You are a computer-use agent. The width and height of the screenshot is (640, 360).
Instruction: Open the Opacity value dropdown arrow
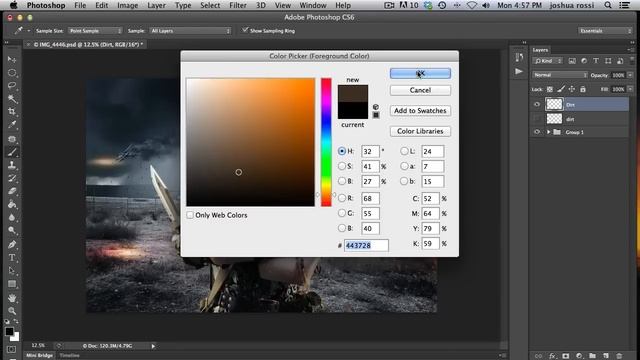point(630,75)
